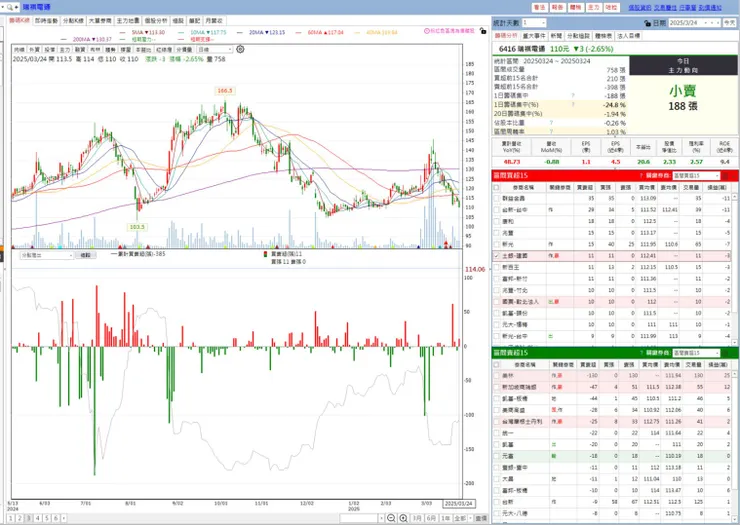
Task: Open chart settings gear icon
Action: point(240,49)
